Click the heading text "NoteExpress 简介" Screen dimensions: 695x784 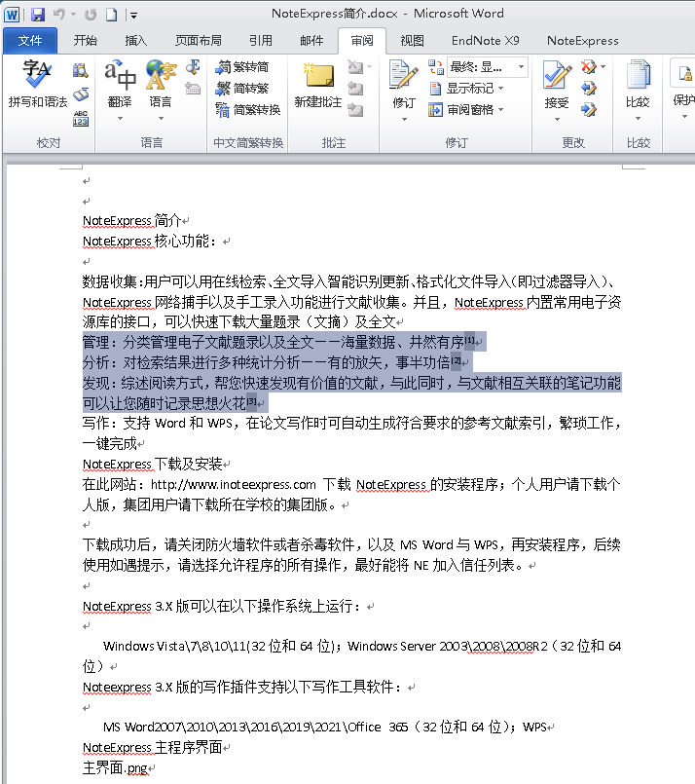pos(132,220)
